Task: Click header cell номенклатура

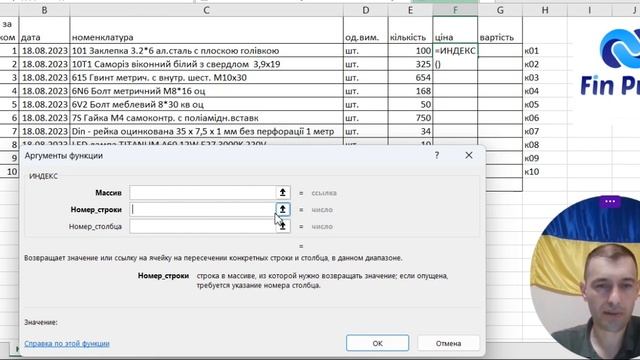Action: (x=207, y=30)
